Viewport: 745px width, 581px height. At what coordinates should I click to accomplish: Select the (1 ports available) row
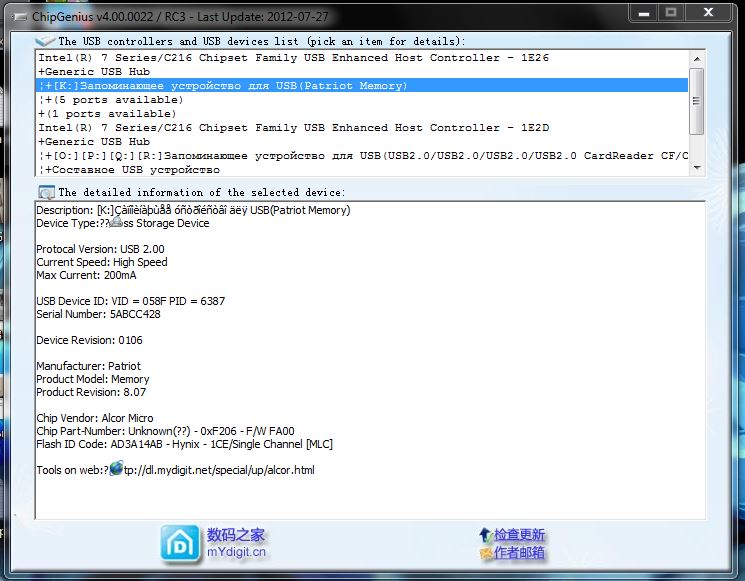pos(363,114)
